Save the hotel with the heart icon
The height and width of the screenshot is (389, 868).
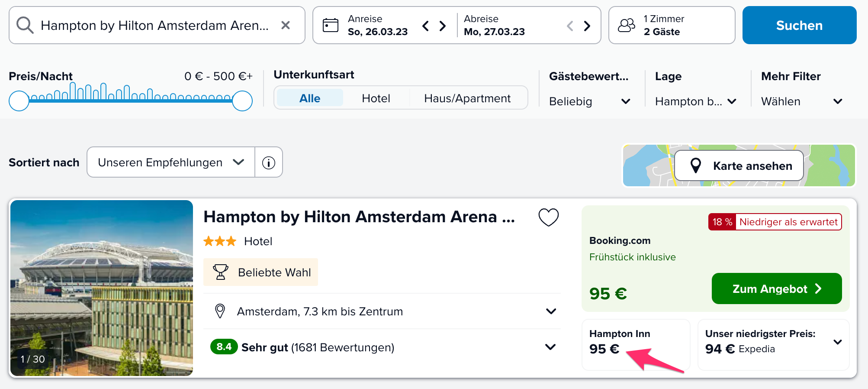[x=549, y=217]
